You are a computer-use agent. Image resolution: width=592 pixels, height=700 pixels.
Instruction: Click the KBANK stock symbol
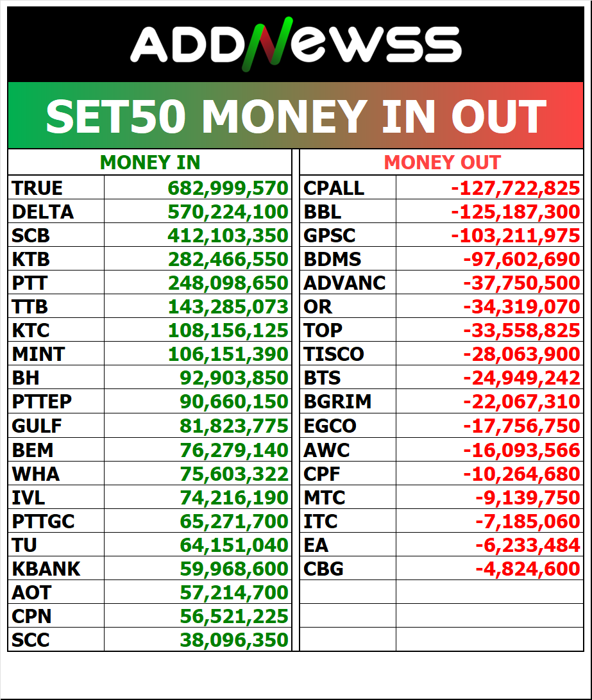[46, 568]
